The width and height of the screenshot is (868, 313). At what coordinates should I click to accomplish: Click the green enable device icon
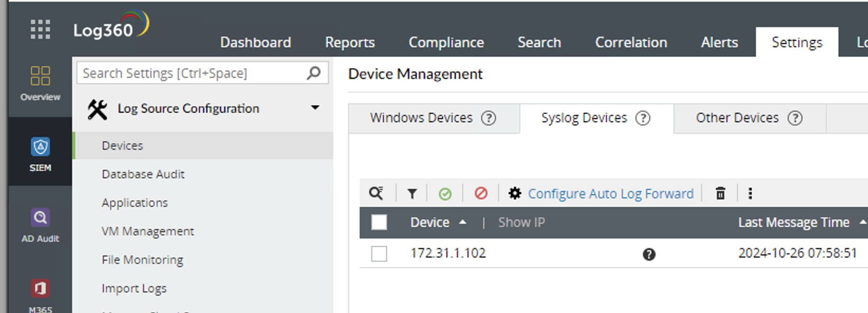(445, 194)
